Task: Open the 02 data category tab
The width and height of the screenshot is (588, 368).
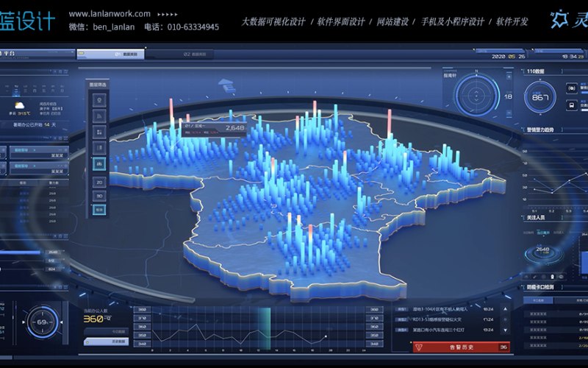Action: [x=180, y=54]
